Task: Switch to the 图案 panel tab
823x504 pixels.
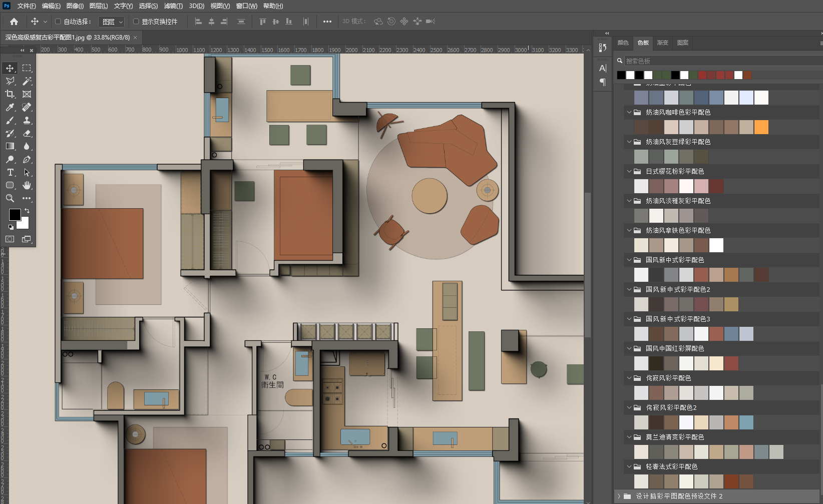Action: pyautogui.click(x=682, y=43)
